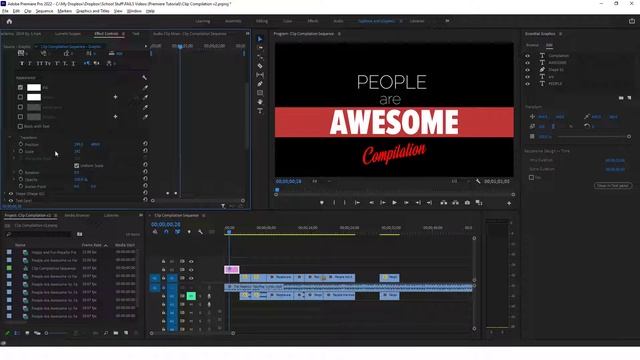The height and width of the screenshot is (360, 640).
Task: Enable the Background checkbox
Action: [20, 107]
